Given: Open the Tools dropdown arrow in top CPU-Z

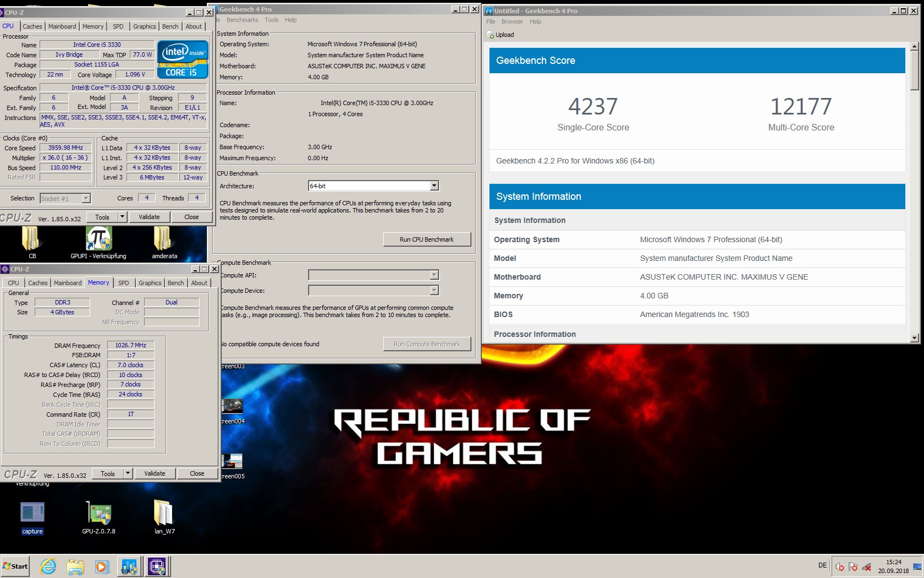Looking at the screenshot, I should pyautogui.click(x=122, y=217).
